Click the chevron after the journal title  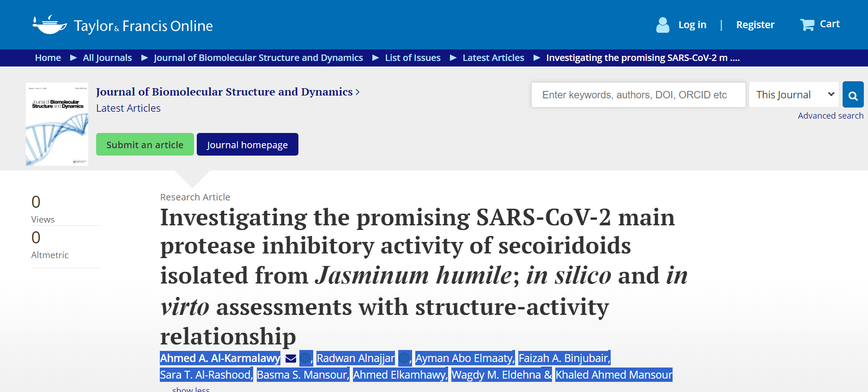click(358, 92)
